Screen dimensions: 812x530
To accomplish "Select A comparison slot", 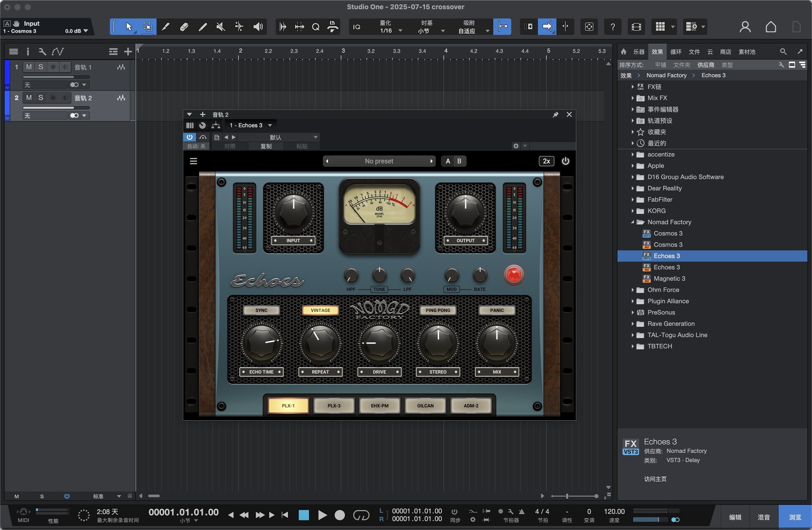I will pos(448,161).
